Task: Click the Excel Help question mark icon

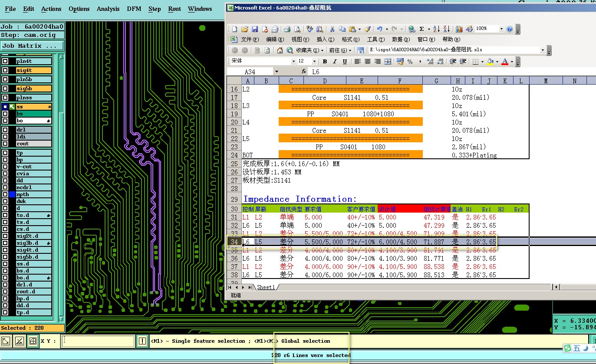Action: pos(510,29)
